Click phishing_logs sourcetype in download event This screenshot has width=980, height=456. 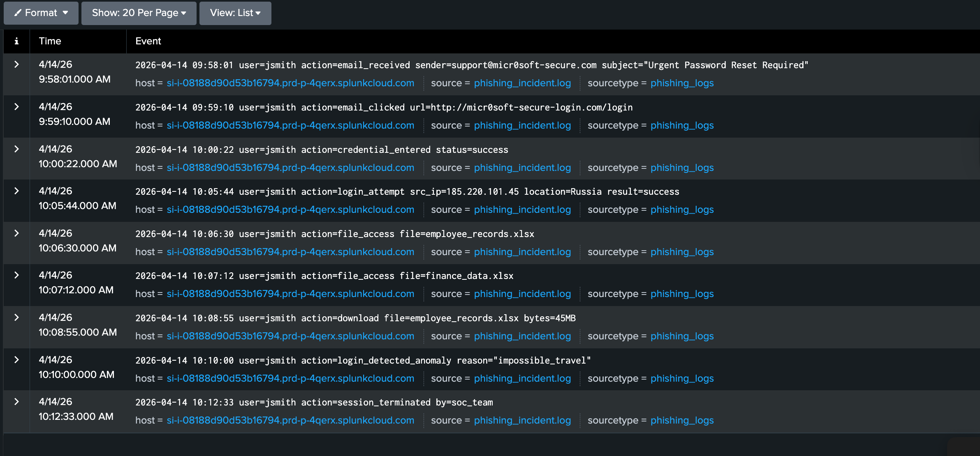tap(681, 336)
